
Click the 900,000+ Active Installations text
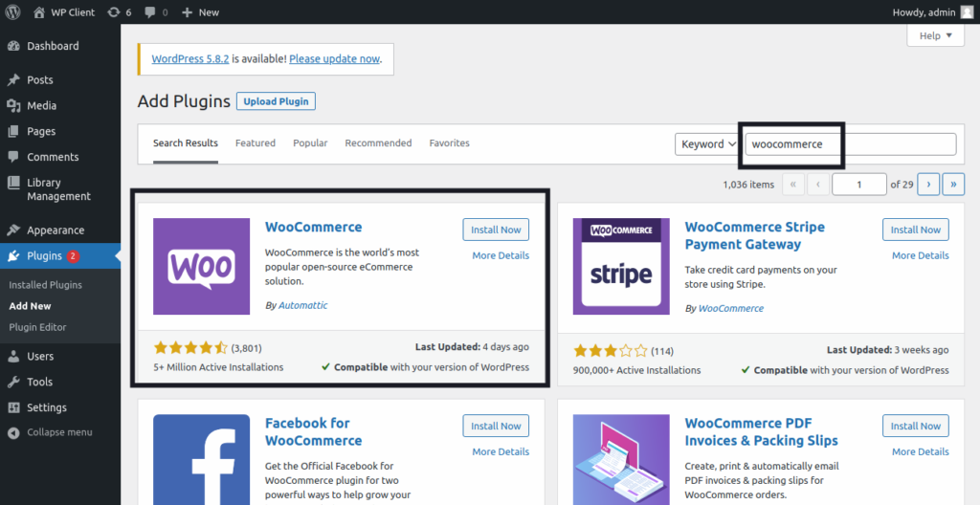tap(636, 371)
